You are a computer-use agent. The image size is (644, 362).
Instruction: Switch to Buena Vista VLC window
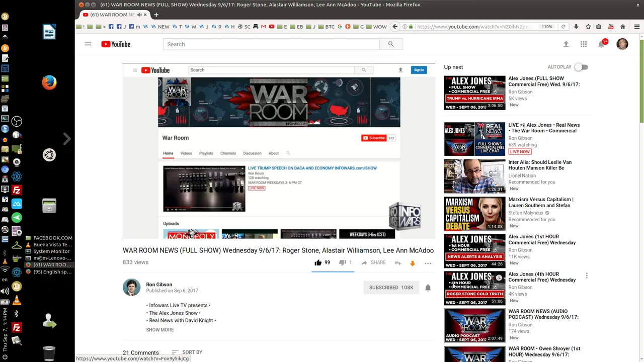pyautogui.click(x=48, y=245)
